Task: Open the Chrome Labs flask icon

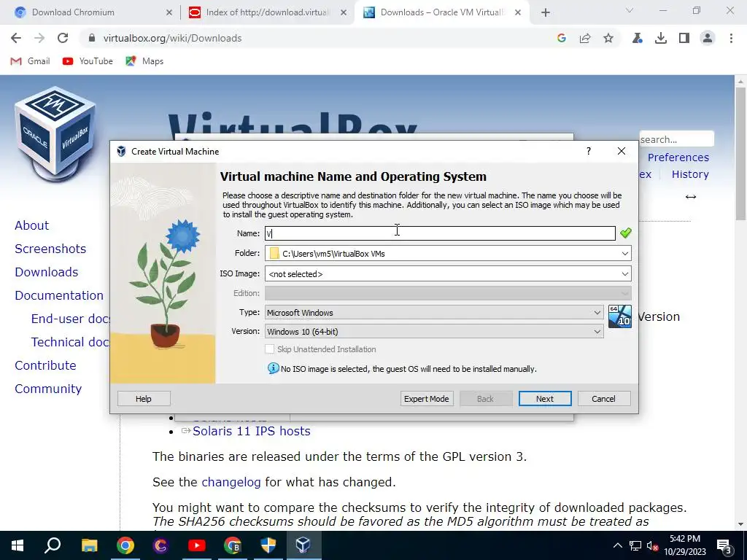Action: coord(638,38)
